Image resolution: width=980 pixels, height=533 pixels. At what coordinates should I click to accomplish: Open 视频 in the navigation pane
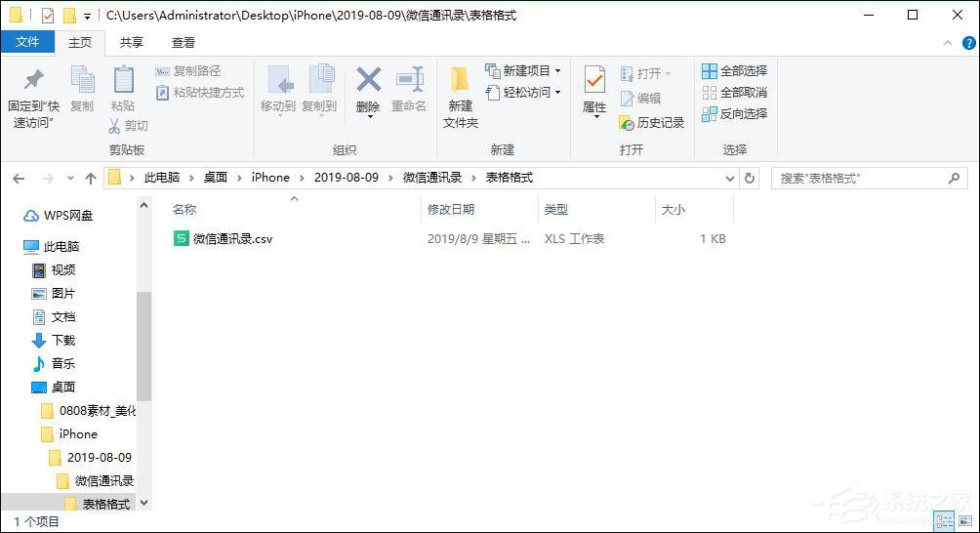54,270
